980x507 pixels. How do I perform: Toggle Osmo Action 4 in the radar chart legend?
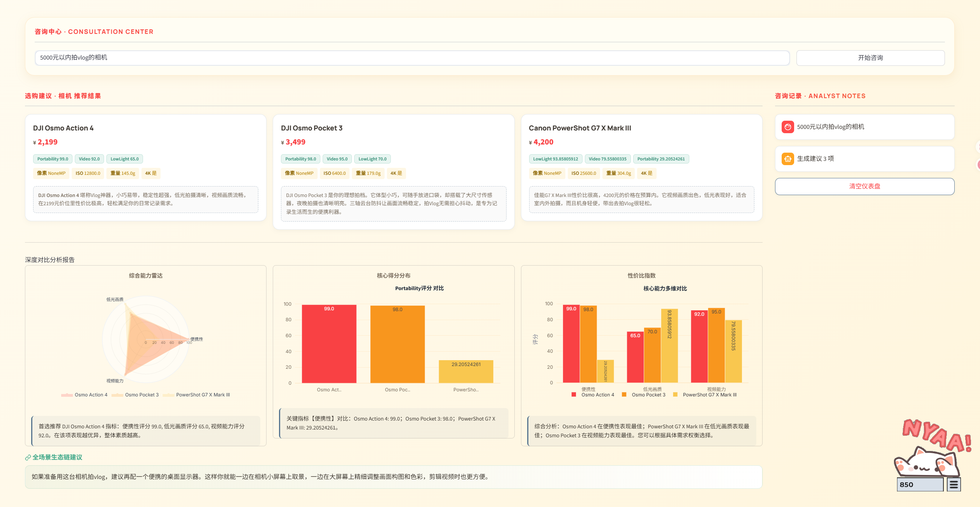coord(84,395)
